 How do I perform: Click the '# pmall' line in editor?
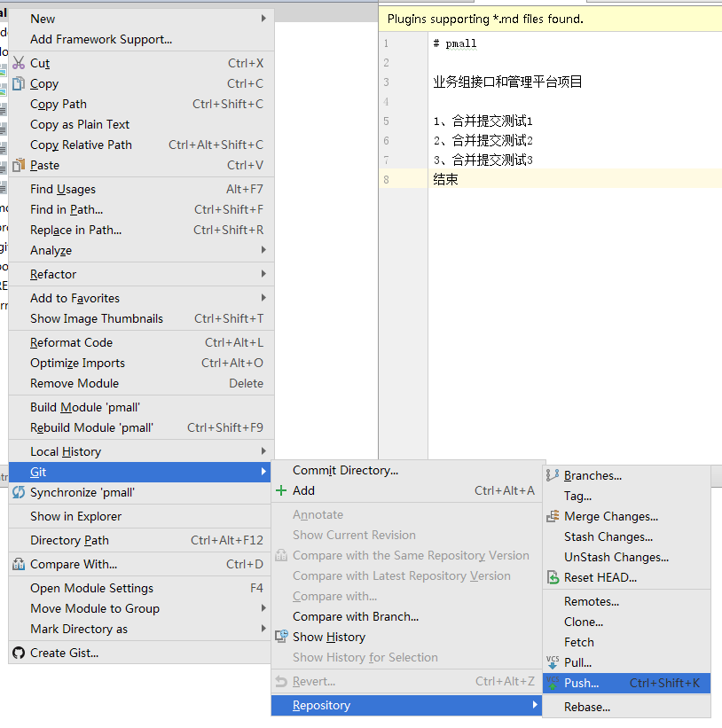tap(455, 43)
